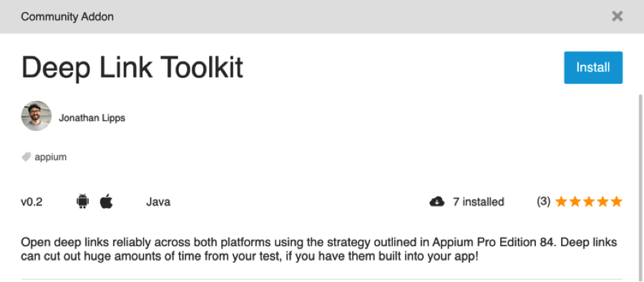Click the tag icon beside appium
Viewport: 644px width, 282px height.
(x=26, y=157)
